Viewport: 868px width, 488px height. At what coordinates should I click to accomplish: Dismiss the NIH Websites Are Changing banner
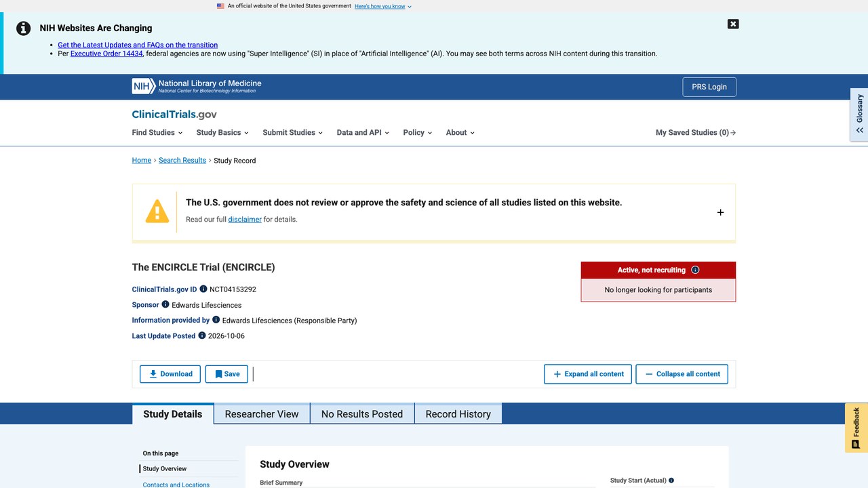click(733, 24)
